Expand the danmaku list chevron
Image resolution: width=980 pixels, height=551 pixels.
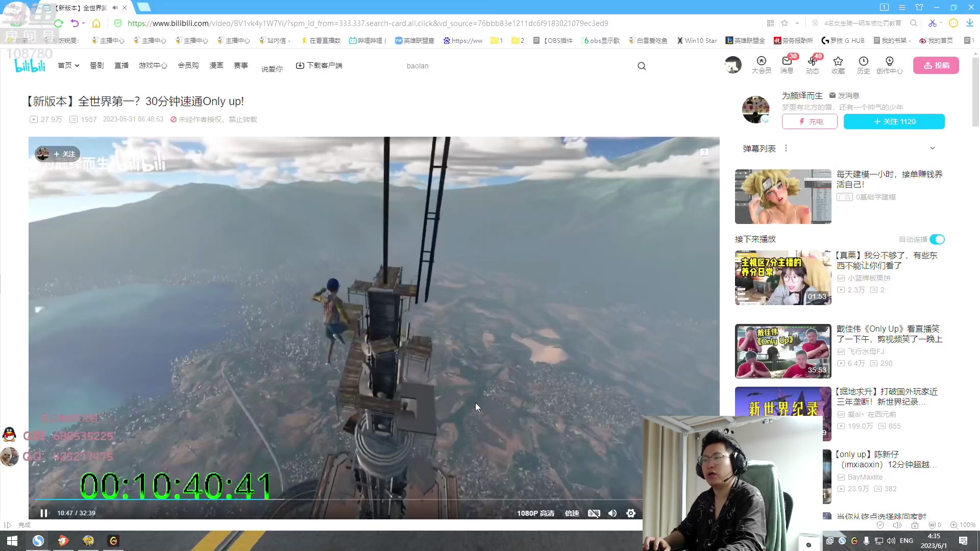point(933,148)
